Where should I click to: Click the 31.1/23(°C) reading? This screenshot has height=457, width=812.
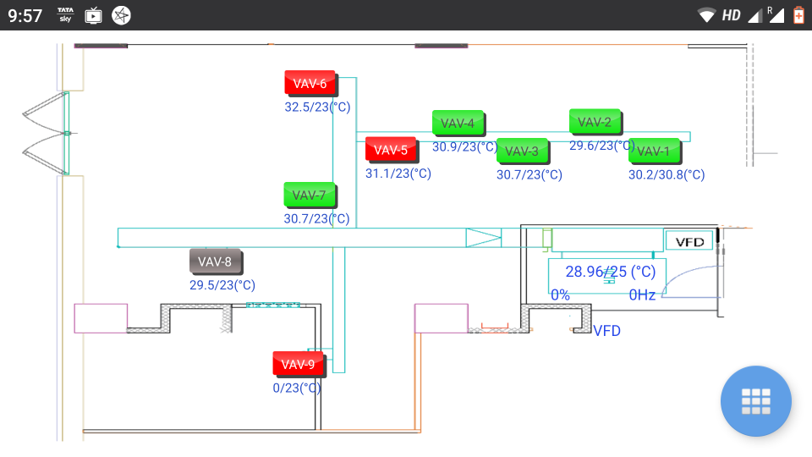pos(398,173)
